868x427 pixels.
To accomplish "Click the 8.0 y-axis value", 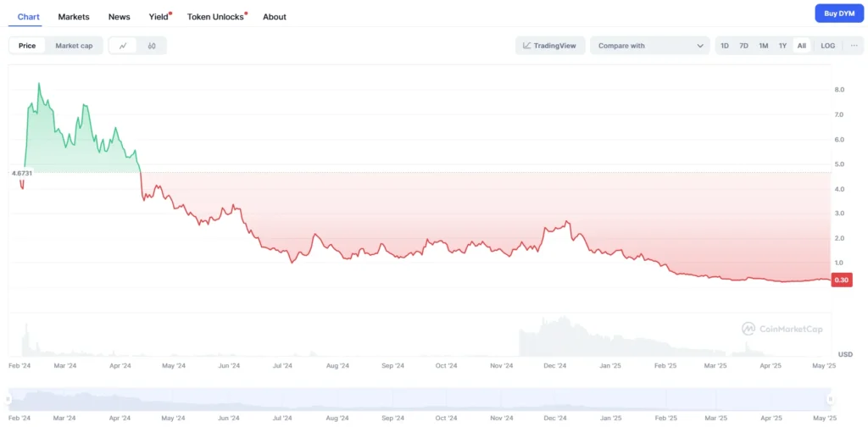I will 838,90.
